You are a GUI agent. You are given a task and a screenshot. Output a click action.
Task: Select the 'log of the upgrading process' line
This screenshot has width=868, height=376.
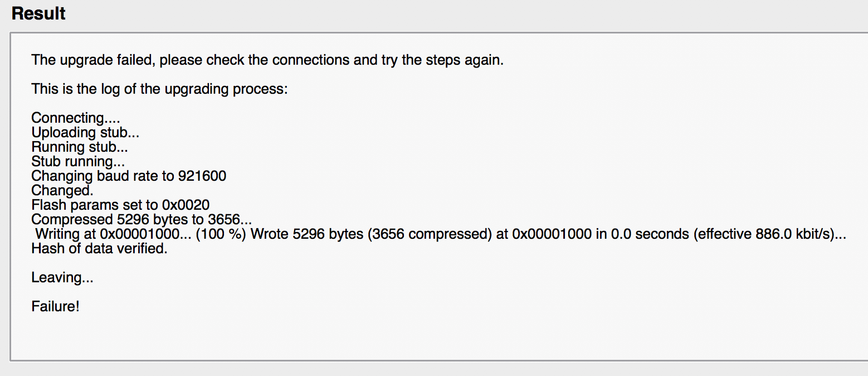[159, 89]
